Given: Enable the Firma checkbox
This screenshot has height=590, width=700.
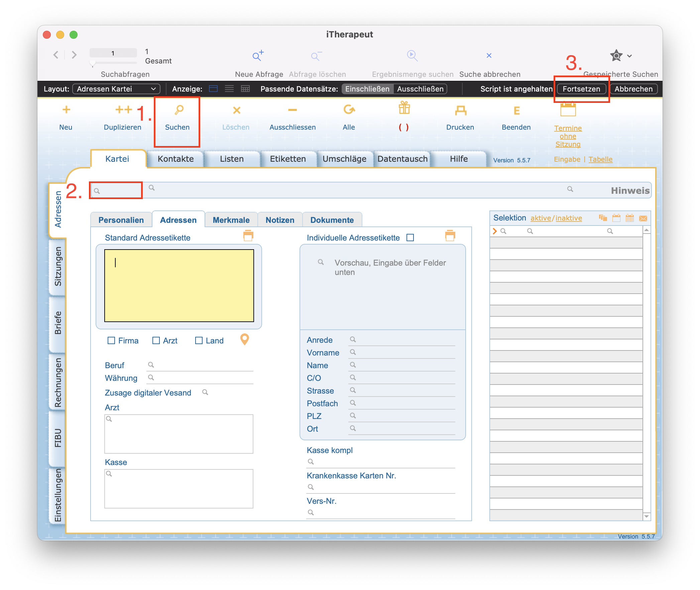Looking at the screenshot, I should click(x=111, y=340).
